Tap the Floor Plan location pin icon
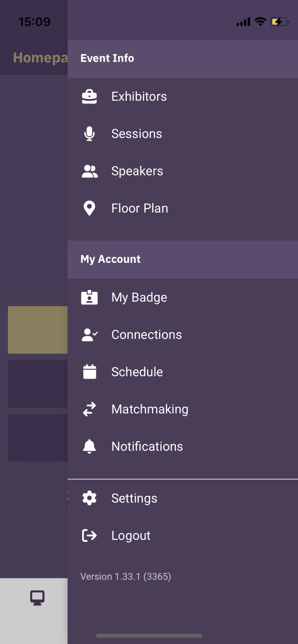The height and width of the screenshot is (644, 298). coord(89,208)
